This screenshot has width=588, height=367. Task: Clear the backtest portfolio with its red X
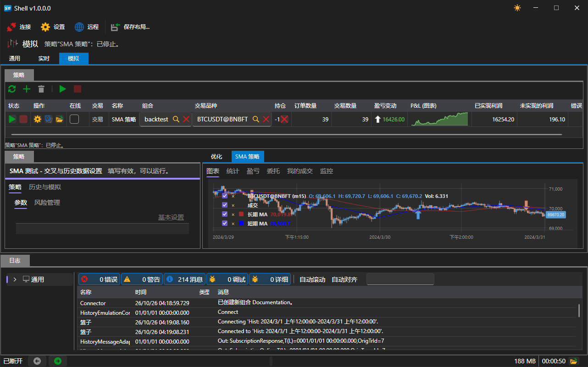pyautogui.click(x=186, y=119)
